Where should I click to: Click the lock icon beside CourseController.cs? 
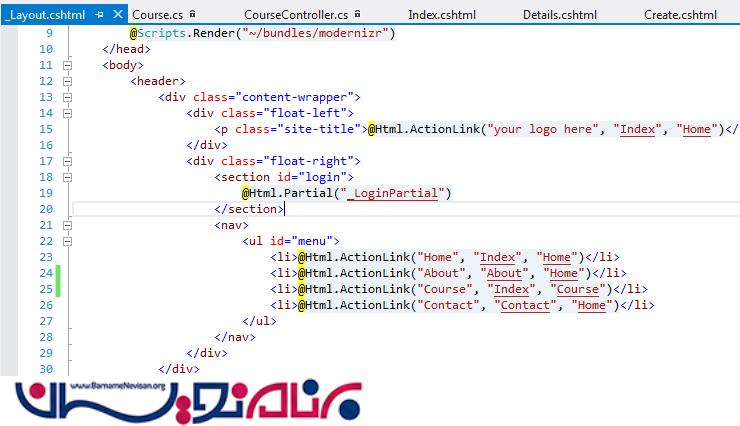coord(356,15)
